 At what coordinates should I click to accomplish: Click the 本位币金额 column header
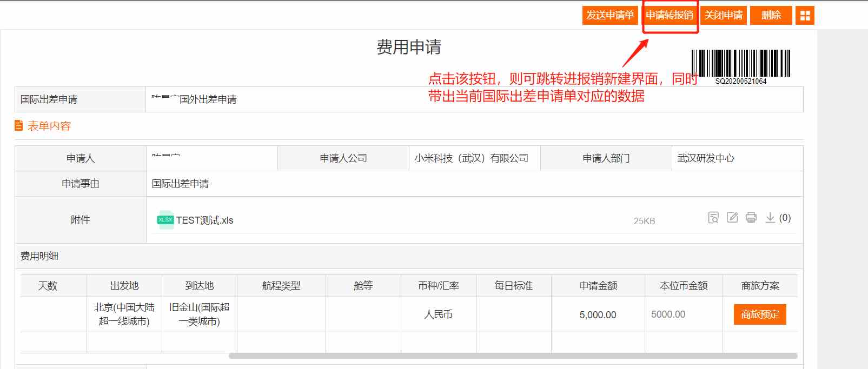pos(684,286)
